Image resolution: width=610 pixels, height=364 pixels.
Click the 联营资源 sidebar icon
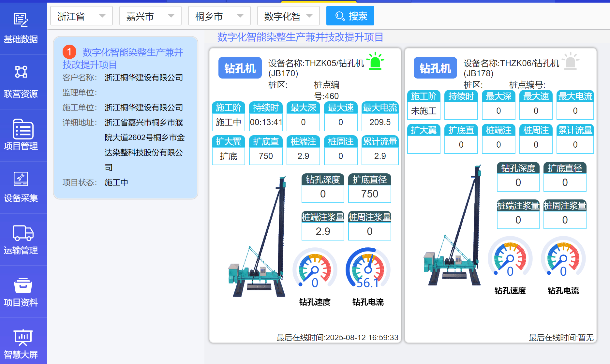coord(21,72)
